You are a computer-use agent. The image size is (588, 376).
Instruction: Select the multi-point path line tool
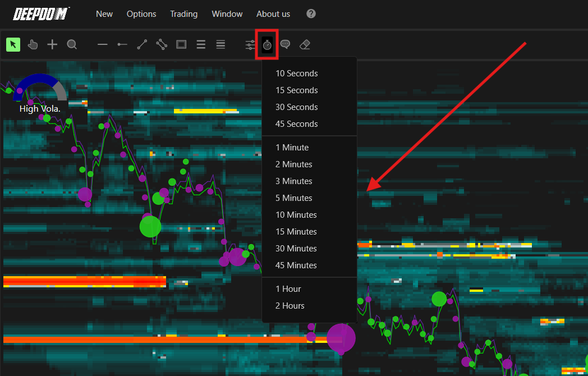162,45
